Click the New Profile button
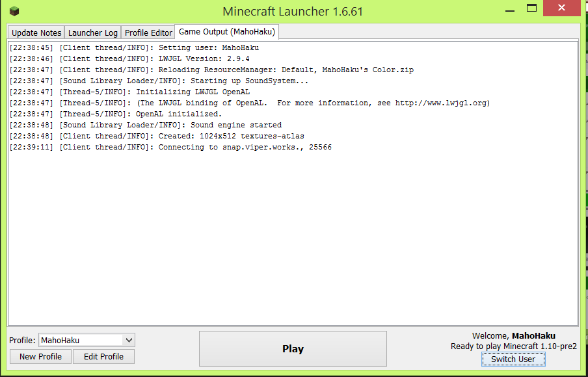Screen dimensions: 588x377 tap(40, 356)
